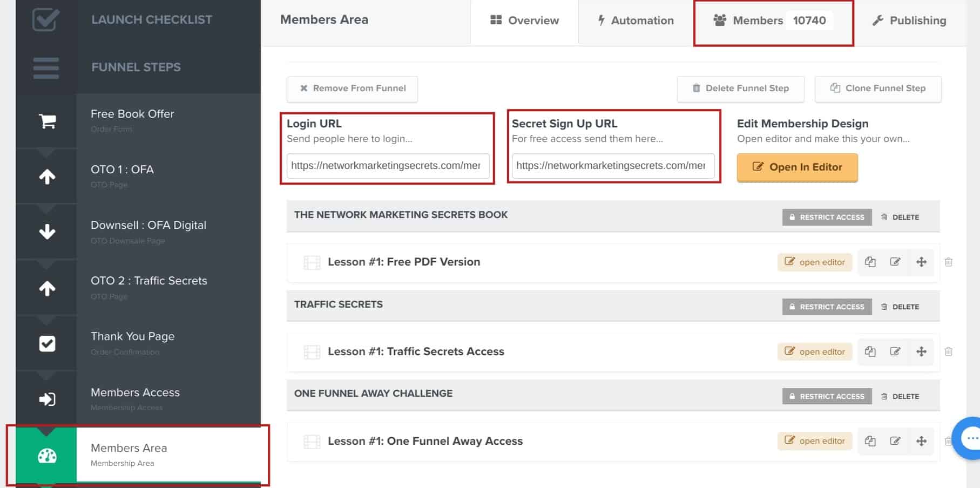The image size is (980, 488).
Task: Click the trash icon beside Lesson #1: Free PDF Version
Action: click(x=949, y=262)
